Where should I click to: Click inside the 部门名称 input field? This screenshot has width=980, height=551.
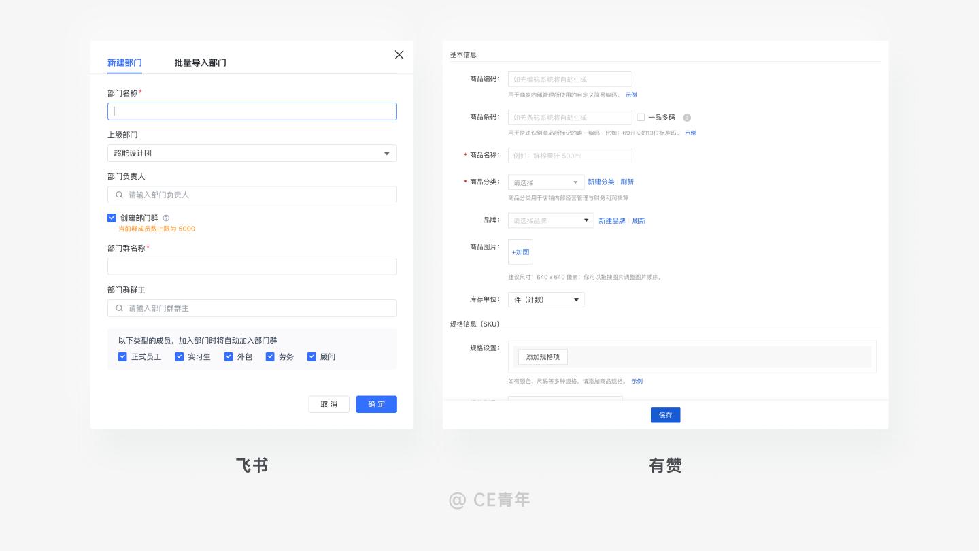coord(252,112)
